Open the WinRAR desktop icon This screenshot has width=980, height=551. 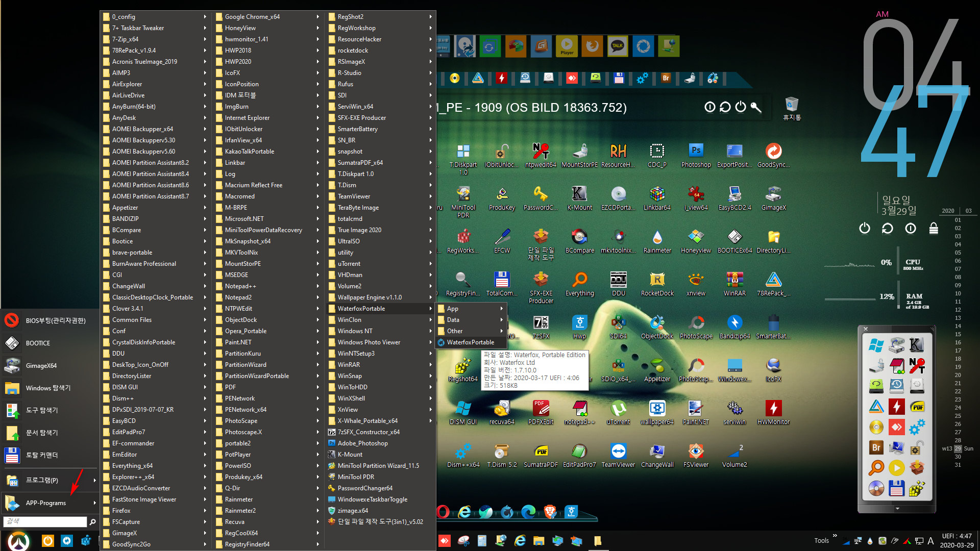point(734,284)
